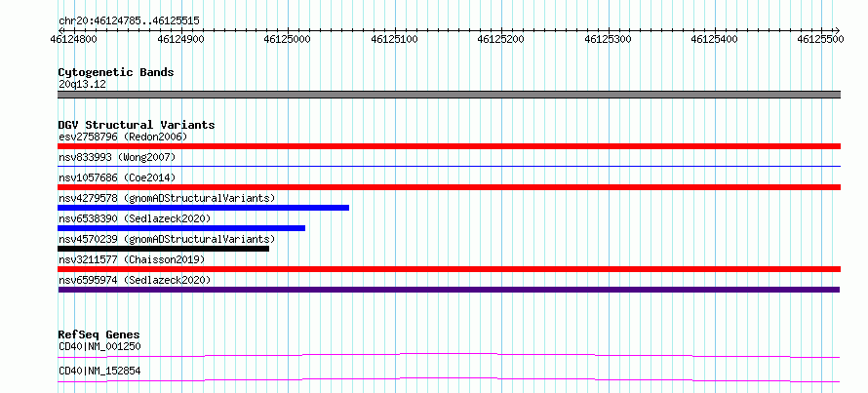Click the esv2758796 (Redon2006) red variant bar

pyautogui.click(x=449, y=146)
